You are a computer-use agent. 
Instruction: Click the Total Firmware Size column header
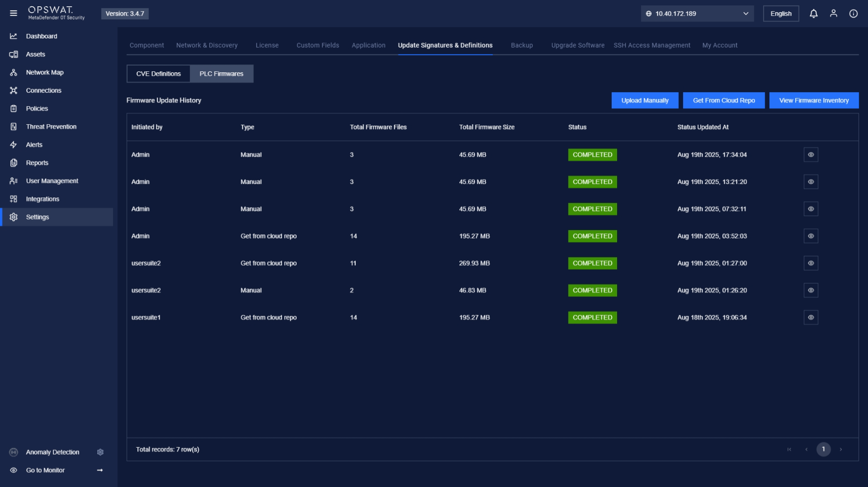coord(486,127)
